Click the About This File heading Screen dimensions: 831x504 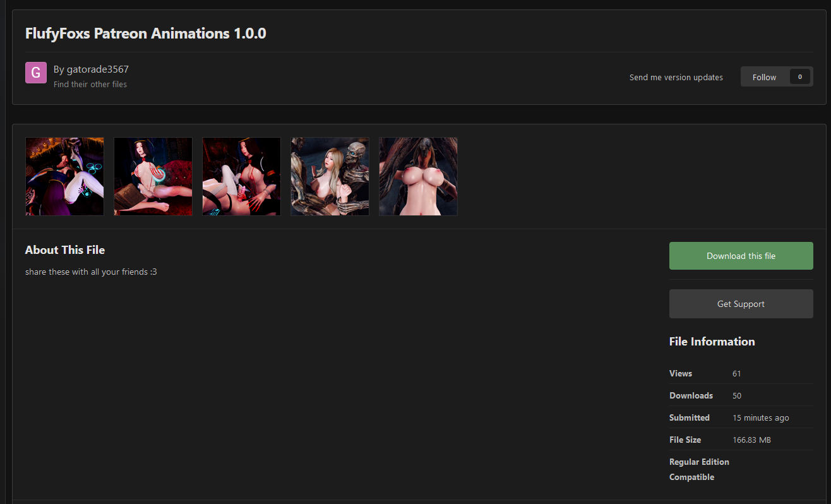click(x=65, y=250)
